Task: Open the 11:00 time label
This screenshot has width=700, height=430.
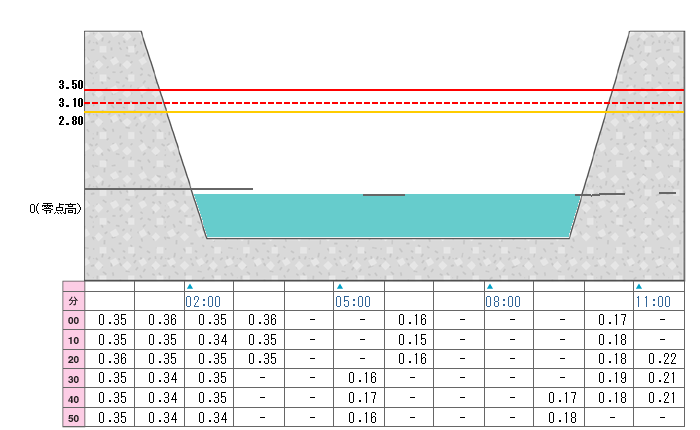Action: tap(653, 300)
